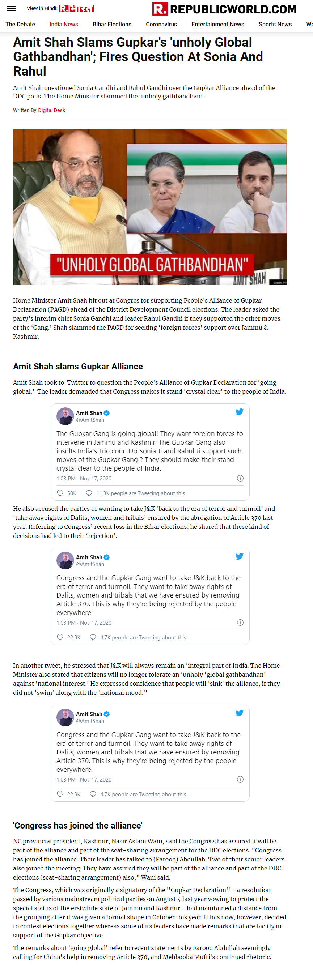This screenshot has width=313, height=980.
Task: Click info icon on first tweet
Action: click(240, 478)
